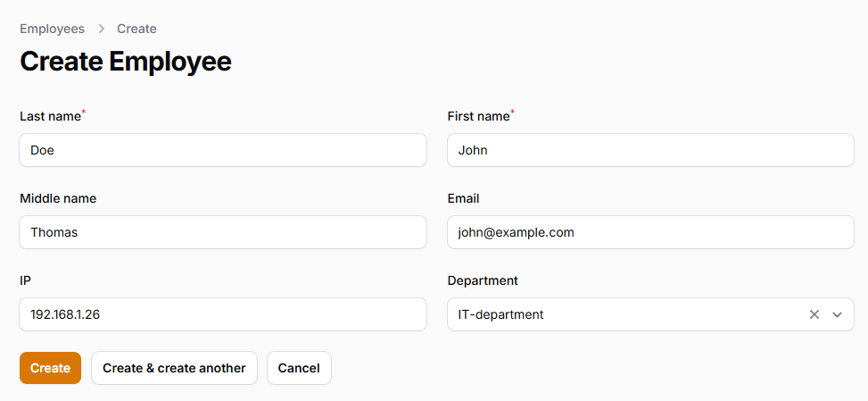Viewport: 868px width, 401px height.
Task: Open the Department select showing IT-department
Action: click(x=624, y=314)
